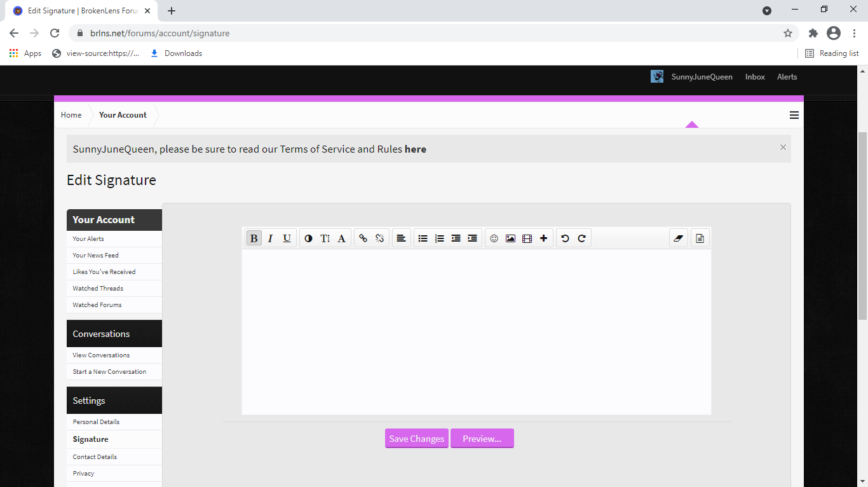Open Your Alerts sidebar link
The height and width of the screenshot is (487, 868).
coord(114,239)
